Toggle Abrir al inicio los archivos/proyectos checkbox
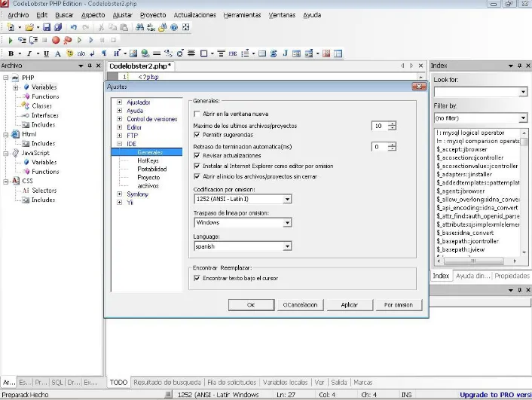This screenshot has width=532, height=400. point(197,176)
